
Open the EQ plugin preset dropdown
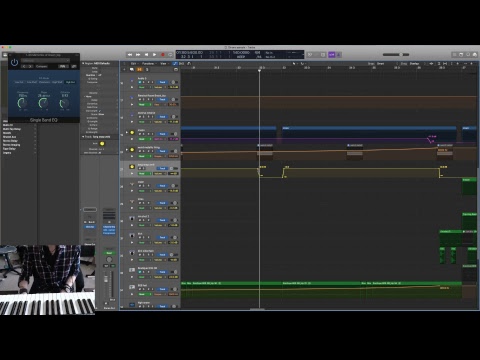[45, 60]
